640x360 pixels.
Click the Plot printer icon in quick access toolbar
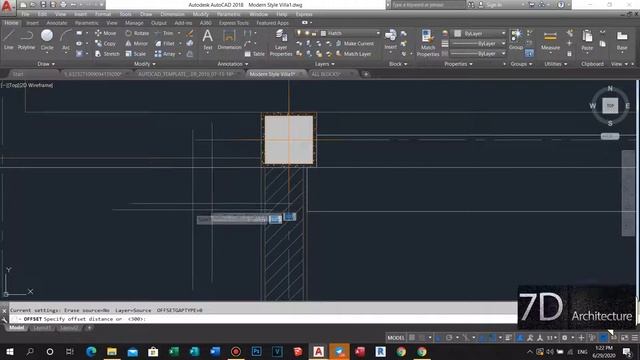coord(63,4)
